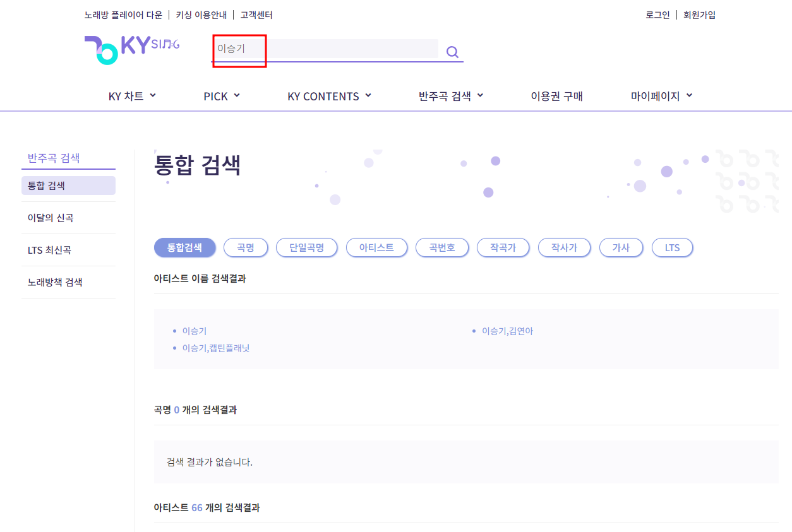Click the KY SING logo
The height and width of the screenshot is (532, 792).
[x=131, y=50]
